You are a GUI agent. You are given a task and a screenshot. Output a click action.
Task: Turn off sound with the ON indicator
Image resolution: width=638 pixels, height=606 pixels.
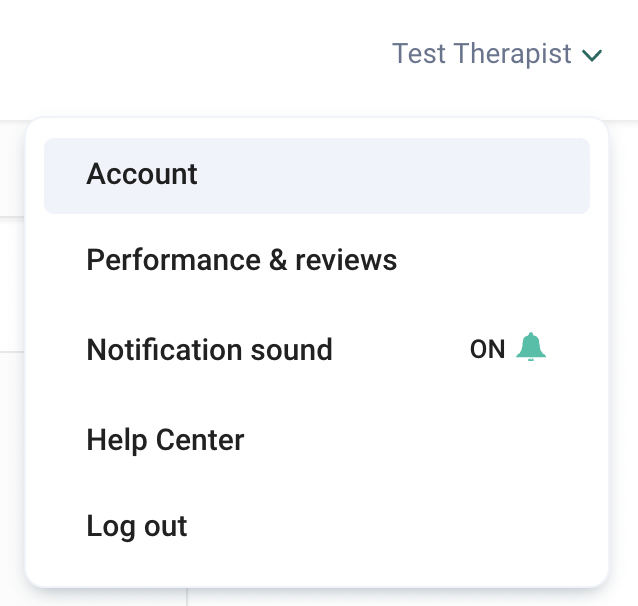pos(487,350)
